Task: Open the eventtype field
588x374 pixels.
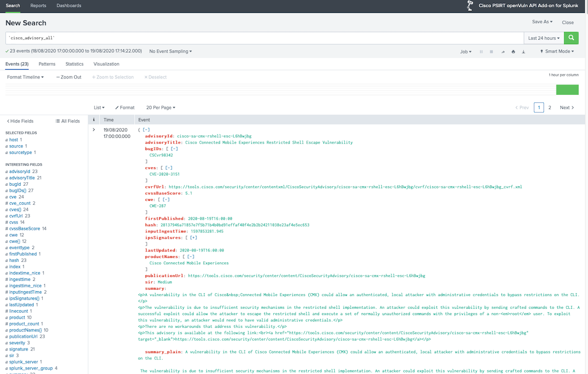Action: click(19, 248)
